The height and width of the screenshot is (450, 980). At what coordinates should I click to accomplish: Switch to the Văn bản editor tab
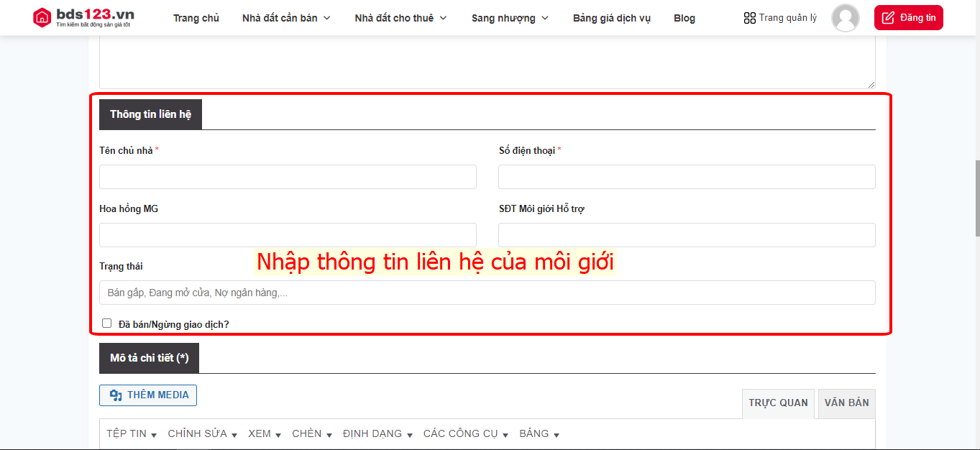point(846,403)
